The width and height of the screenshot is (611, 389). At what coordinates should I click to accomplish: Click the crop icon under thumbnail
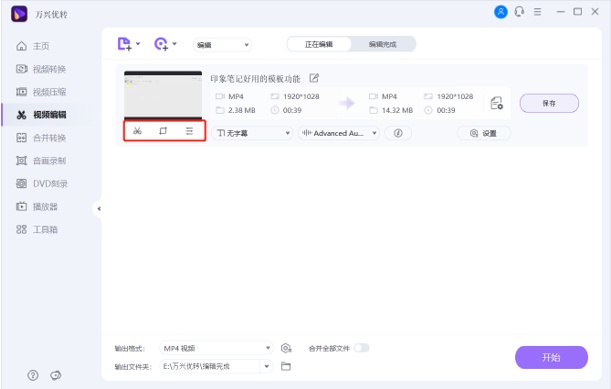163,131
